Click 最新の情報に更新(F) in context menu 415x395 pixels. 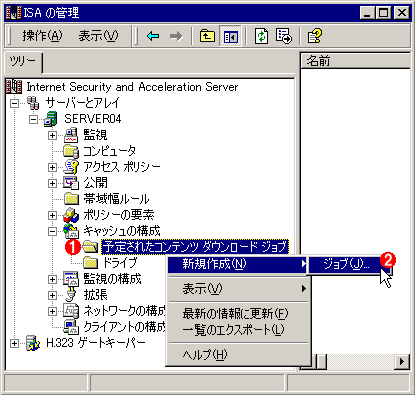[235, 313]
